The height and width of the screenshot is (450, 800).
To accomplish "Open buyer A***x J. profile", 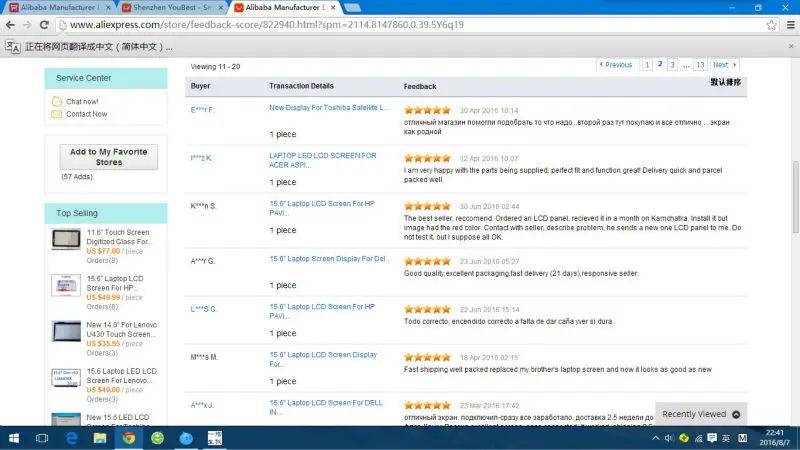I will point(202,405).
